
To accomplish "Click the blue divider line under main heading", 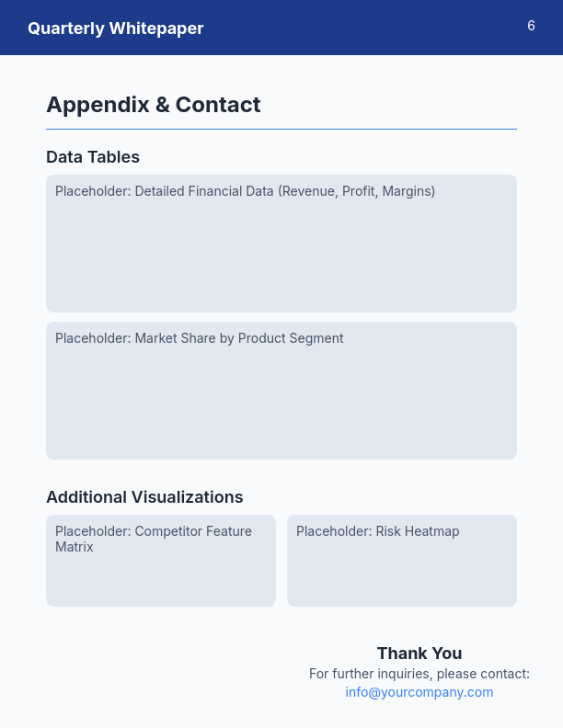I will 281,130.
